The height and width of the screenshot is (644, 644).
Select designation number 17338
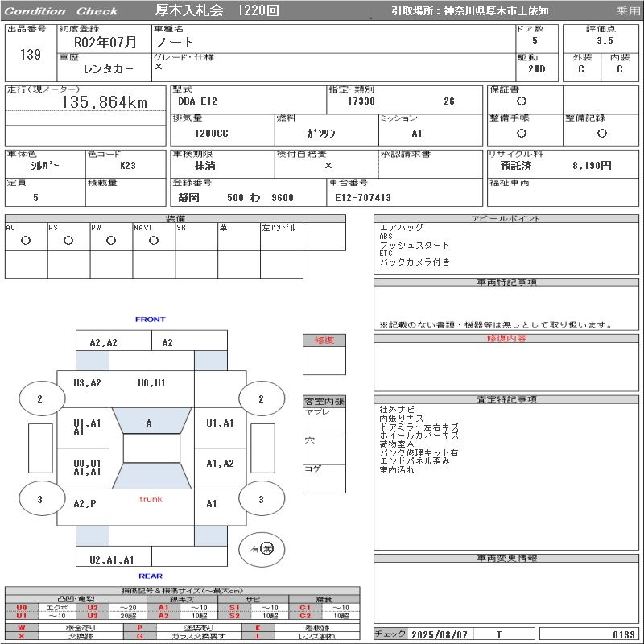[361, 101]
